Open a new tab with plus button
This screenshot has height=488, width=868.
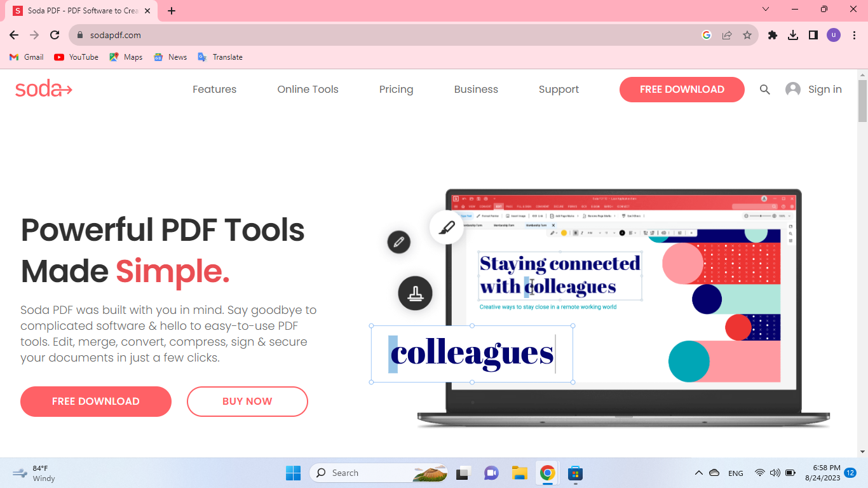tap(172, 11)
